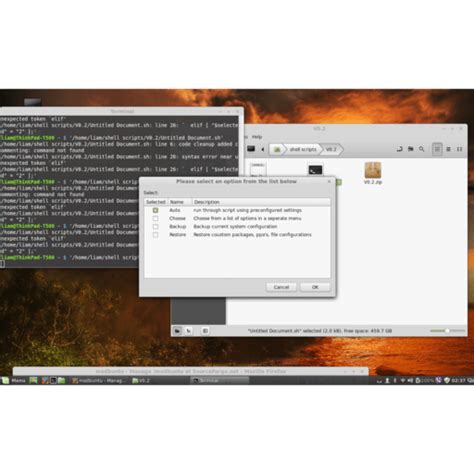Image resolution: width=474 pixels, height=474 pixels.
Task: Open the Mint Menu button
Action: [x=14, y=380]
